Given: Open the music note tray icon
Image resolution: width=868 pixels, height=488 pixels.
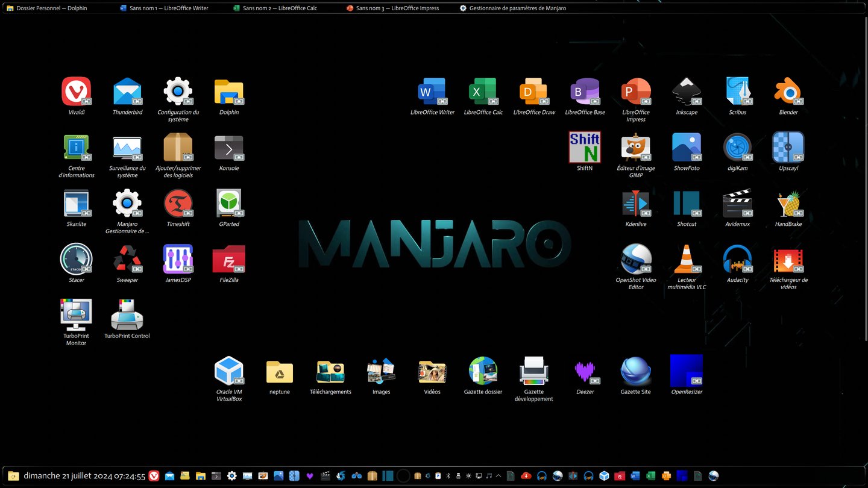Looking at the screenshot, I should [x=489, y=476].
